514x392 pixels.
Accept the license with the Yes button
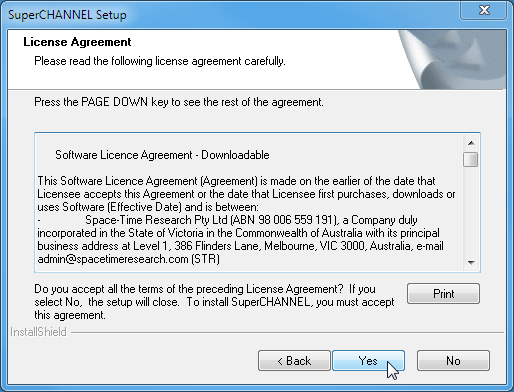click(x=368, y=360)
